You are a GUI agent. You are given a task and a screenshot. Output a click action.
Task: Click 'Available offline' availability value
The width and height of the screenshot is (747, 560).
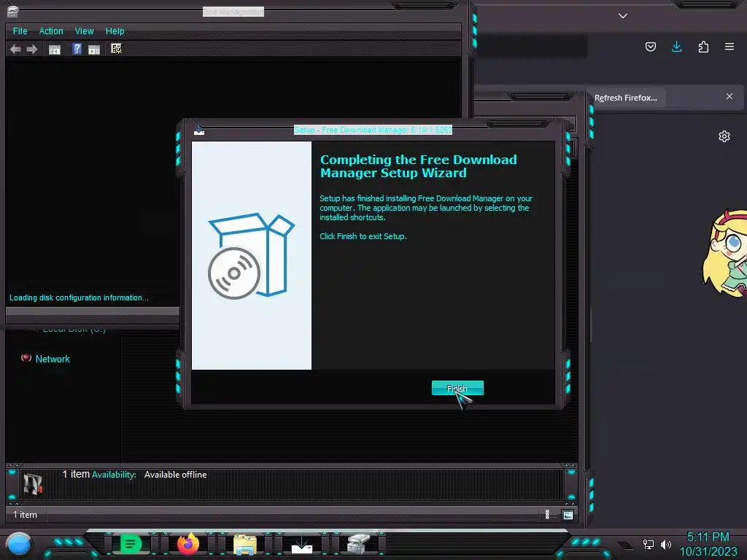(x=175, y=475)
